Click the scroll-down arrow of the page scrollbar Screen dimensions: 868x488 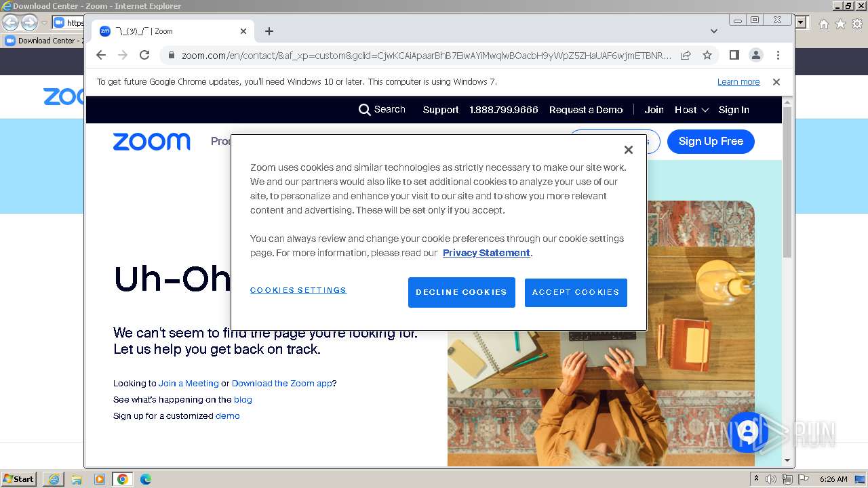point(787,460)
